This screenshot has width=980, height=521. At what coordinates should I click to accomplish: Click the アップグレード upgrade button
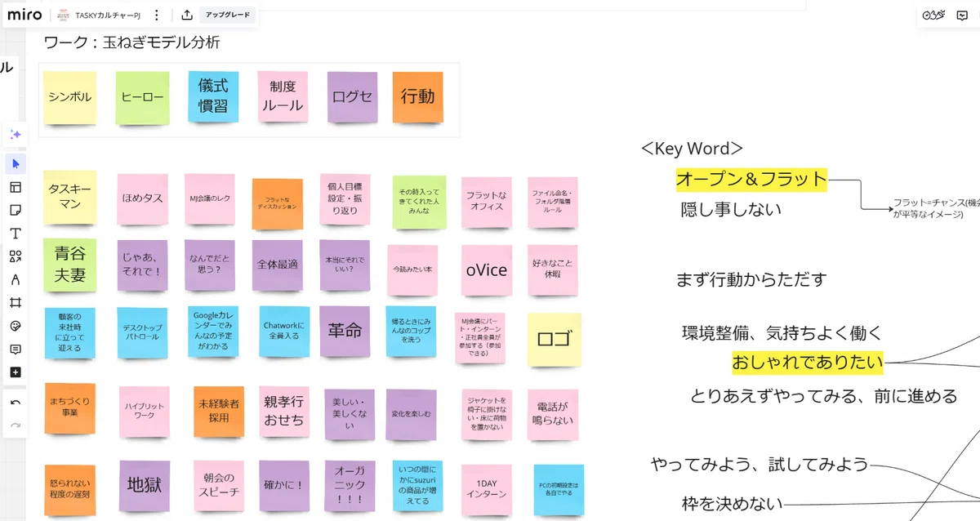(228, 15)
